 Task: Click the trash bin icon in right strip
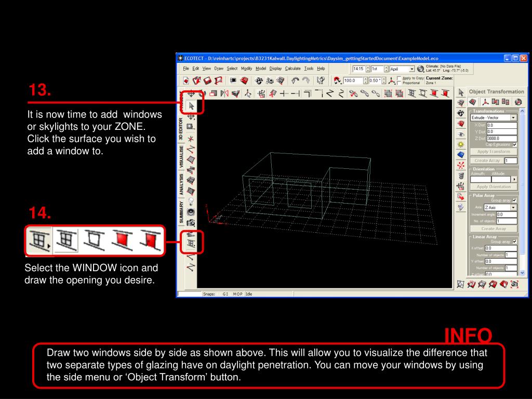click(461, 176)
